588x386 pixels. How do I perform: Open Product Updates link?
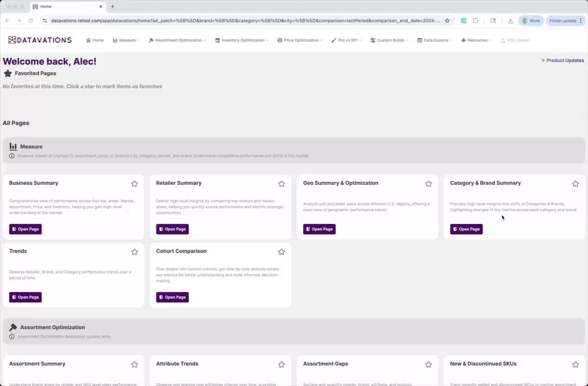coord(562,61)
